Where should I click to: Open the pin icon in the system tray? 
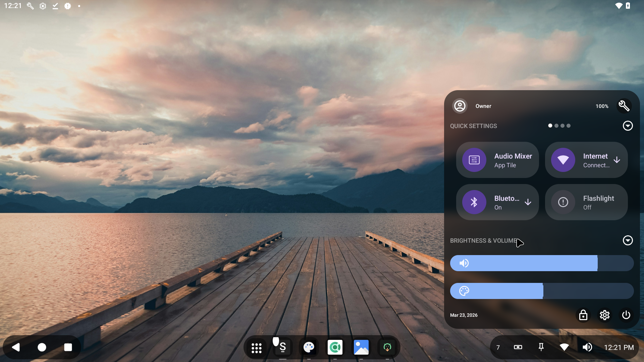[541, 347]
